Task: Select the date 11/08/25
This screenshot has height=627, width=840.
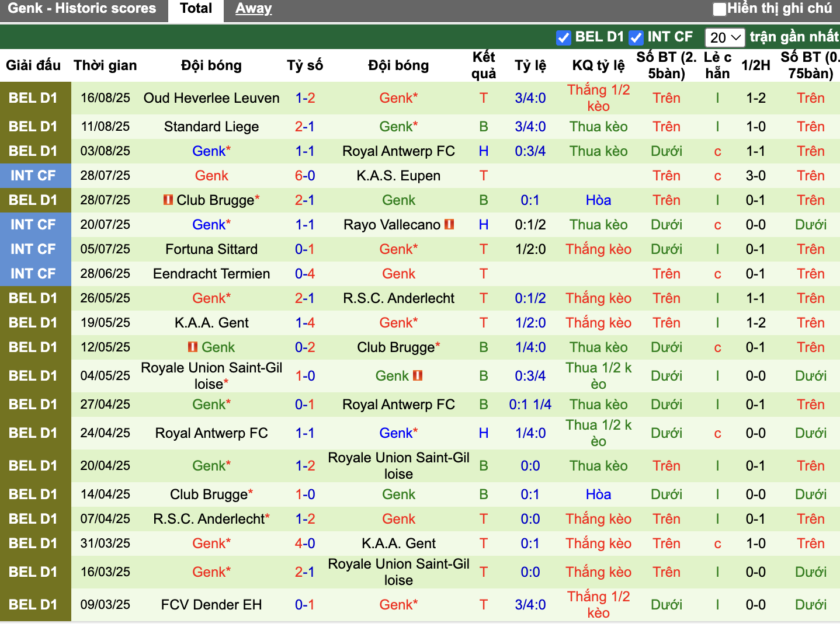Action: (x=105, y=127)
